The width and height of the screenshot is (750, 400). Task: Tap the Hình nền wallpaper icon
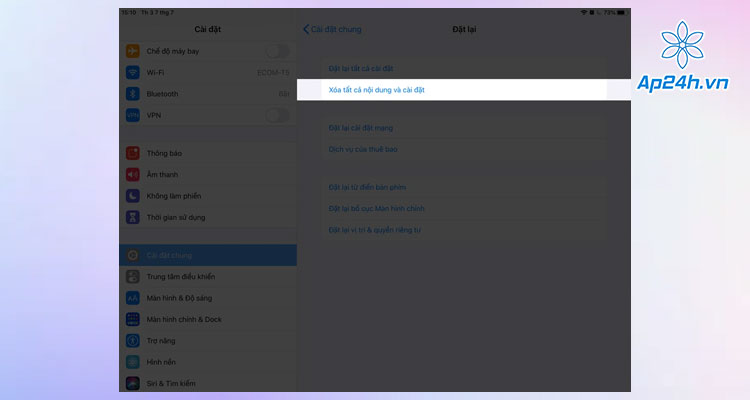pyautogui.click(x=132, y=362)
